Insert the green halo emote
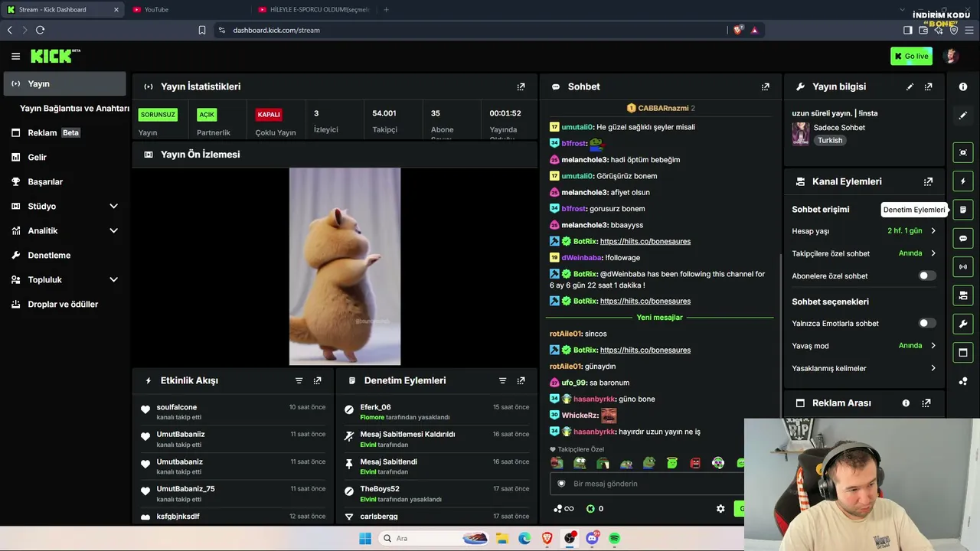This screenshot has width=980, height=551. pyautogui.click(x=672, y=462)
